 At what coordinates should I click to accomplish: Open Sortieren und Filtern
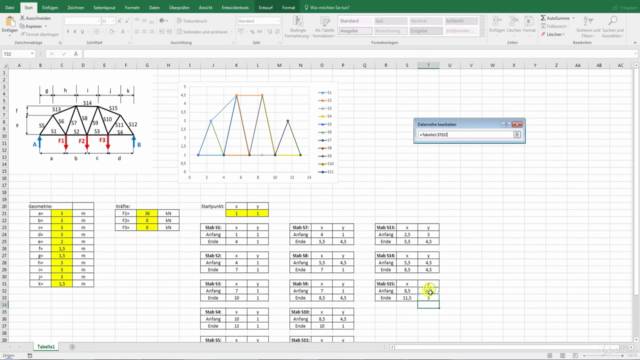pos(588,27)
